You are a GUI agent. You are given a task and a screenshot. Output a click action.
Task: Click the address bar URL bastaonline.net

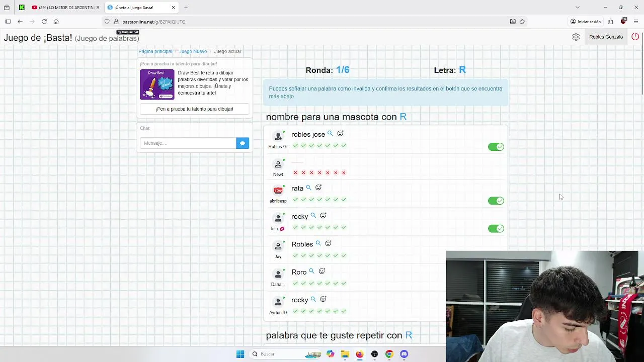(154, 22)
